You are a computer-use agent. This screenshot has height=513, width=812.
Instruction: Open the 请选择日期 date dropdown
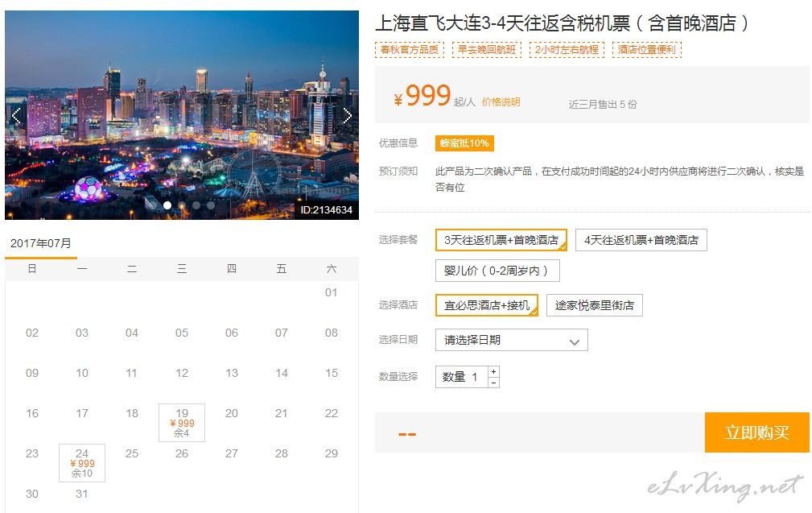pos(512,340)
